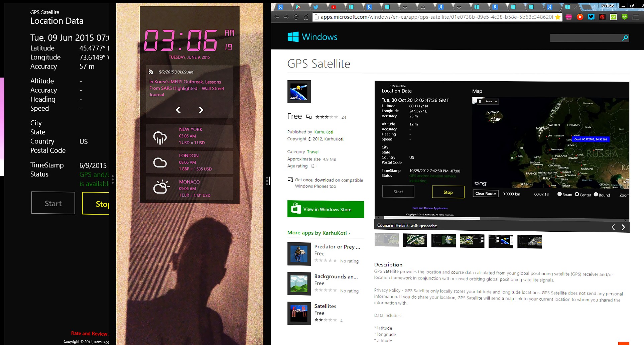Switch to the Google Play browser tab
Screen dimensions: 644x345
click(298, 7)
